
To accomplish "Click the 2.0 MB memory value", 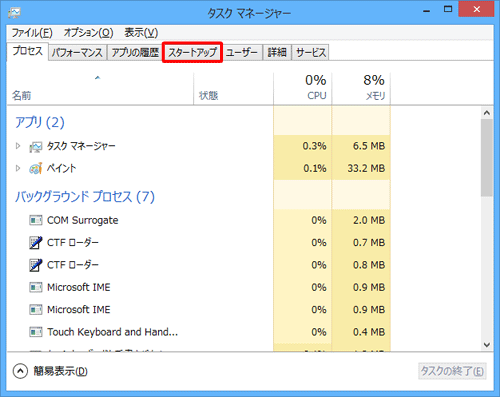I will click(369, 220).
